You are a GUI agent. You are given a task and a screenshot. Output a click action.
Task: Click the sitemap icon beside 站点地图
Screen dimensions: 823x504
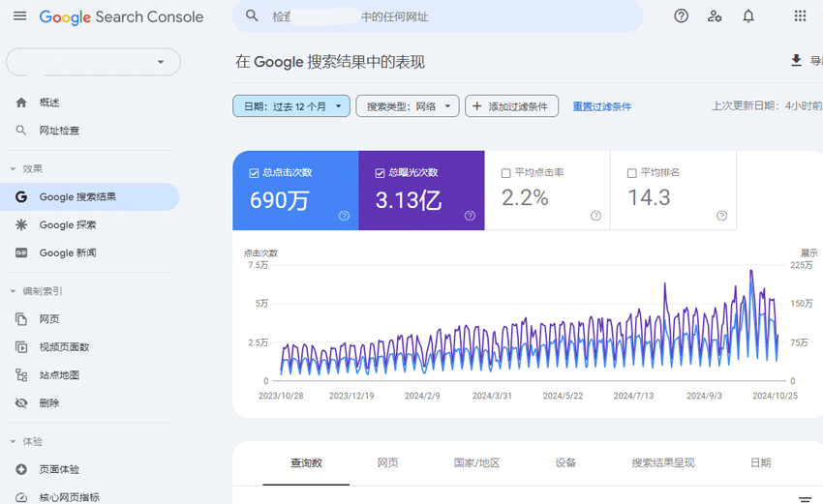click(21, 375)
